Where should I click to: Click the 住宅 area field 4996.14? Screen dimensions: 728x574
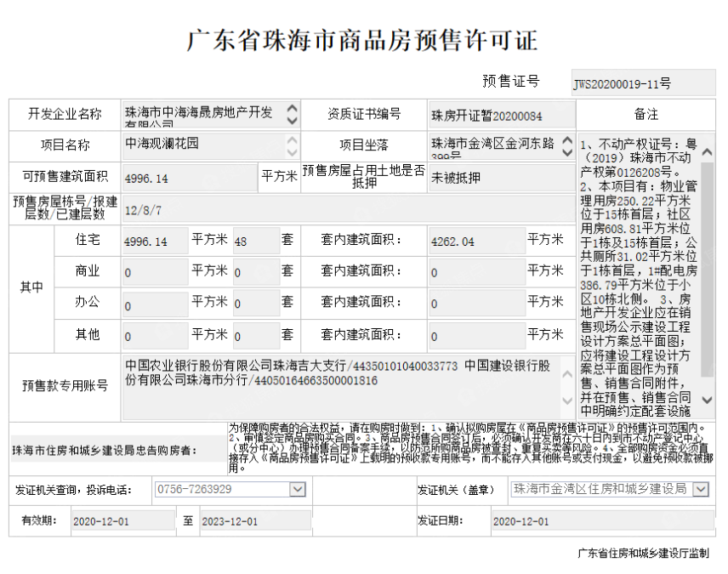[x=155, y=241]
